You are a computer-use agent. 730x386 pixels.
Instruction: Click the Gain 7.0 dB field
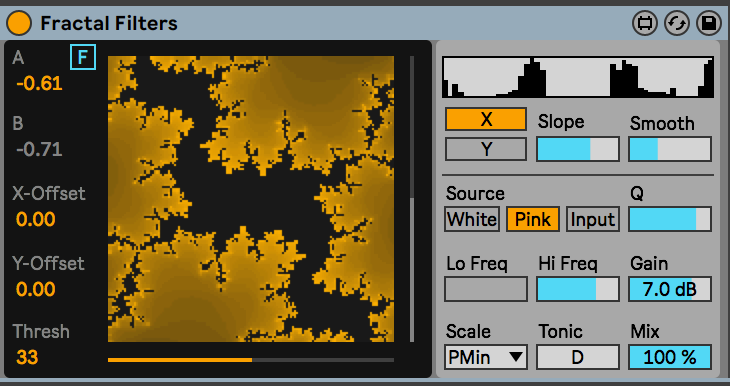pos(670,289)
